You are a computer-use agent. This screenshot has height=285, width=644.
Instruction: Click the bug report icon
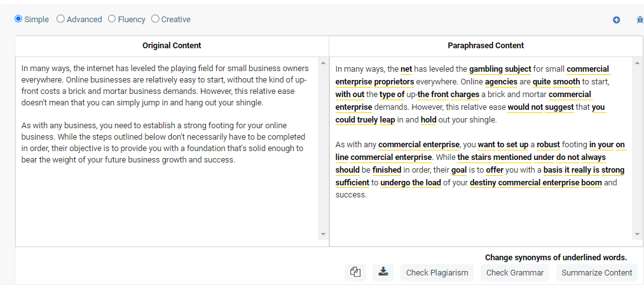640,20
